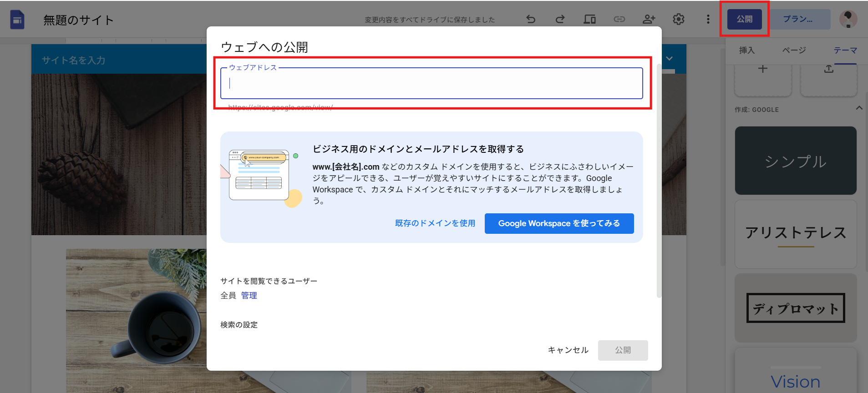Screen dimensions: 868x393
Task: Click the 検索の設定 label
Action: point(239,325)
